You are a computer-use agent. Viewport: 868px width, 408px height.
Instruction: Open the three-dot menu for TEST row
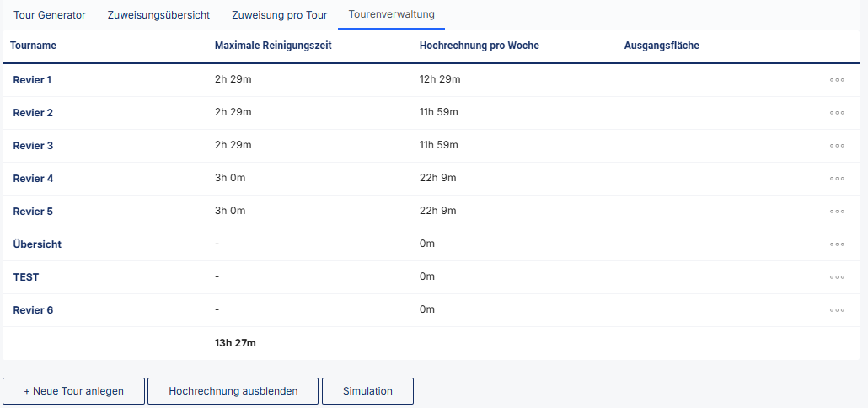click(x=837, y=277)
